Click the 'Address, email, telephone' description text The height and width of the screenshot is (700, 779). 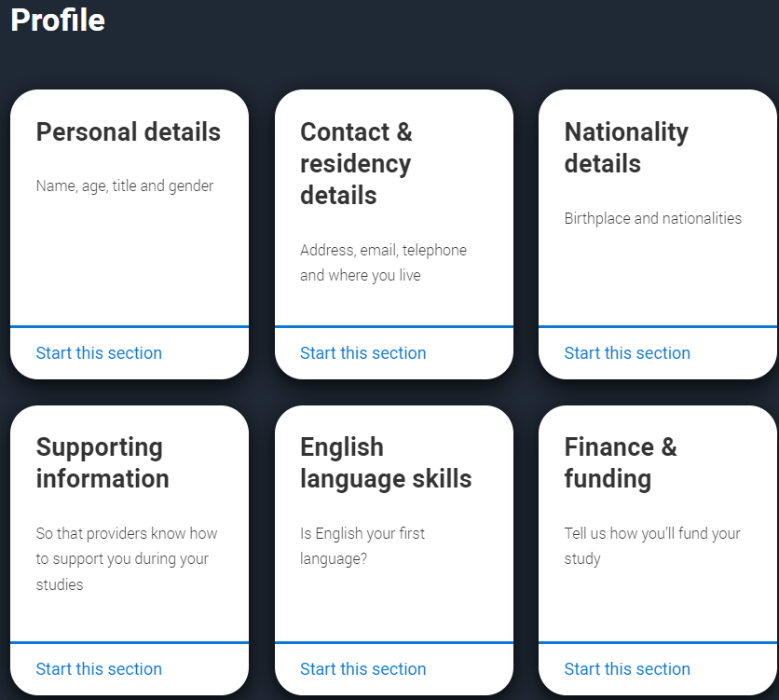click(383, 251)
